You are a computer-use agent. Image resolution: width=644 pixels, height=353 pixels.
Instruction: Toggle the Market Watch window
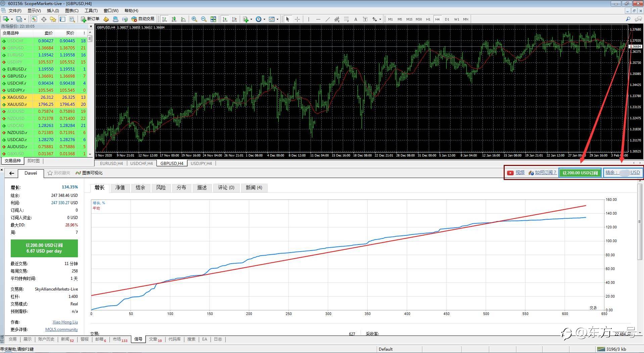click(34, 19)
